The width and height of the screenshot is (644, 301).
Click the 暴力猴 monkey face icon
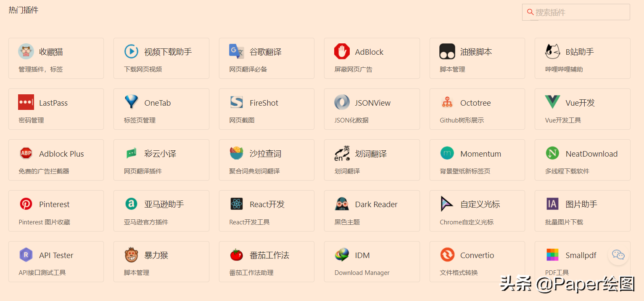[132, 255]
